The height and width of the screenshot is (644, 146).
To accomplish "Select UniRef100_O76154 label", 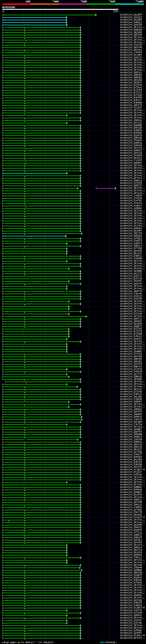I will (131, 198).
